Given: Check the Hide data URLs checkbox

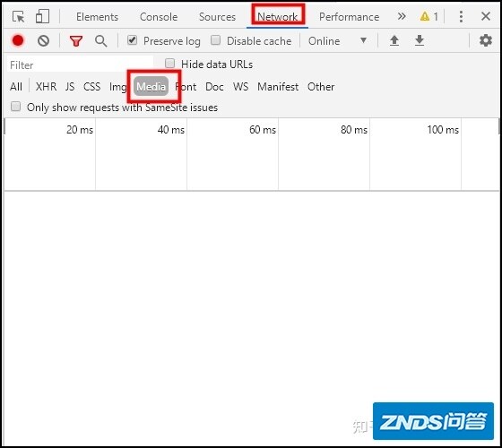Looking at the screenshot, I should tap(169, 64).
